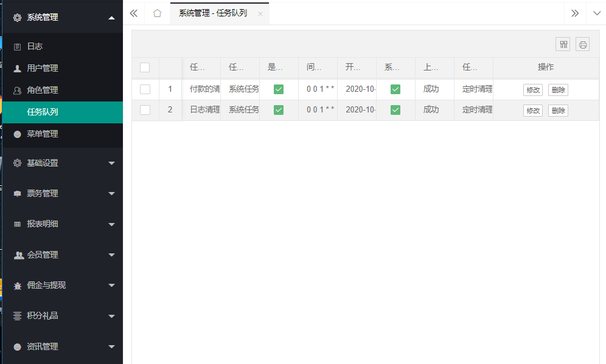Open 用户管理 in the sidebar
606x364 pixels.
pos(43,68)
